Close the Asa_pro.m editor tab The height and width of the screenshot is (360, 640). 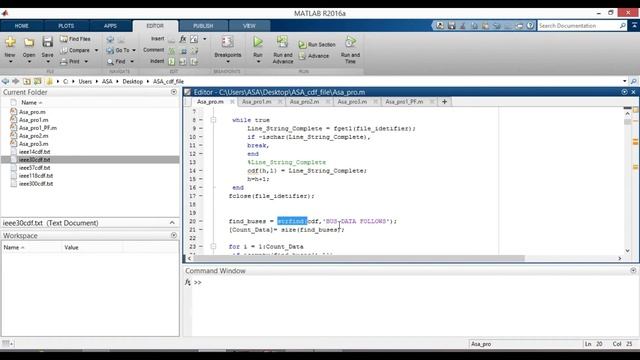[x=232, y=102]
